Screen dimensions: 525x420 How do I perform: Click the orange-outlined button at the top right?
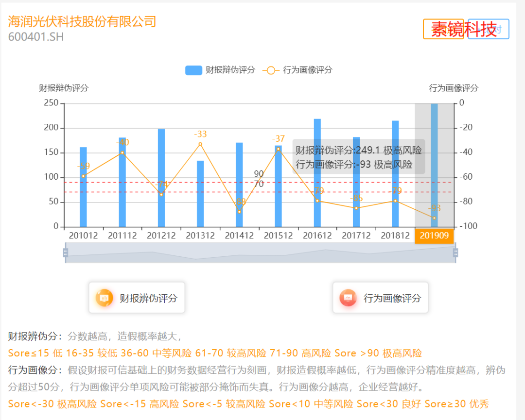[x=443, y=29]
